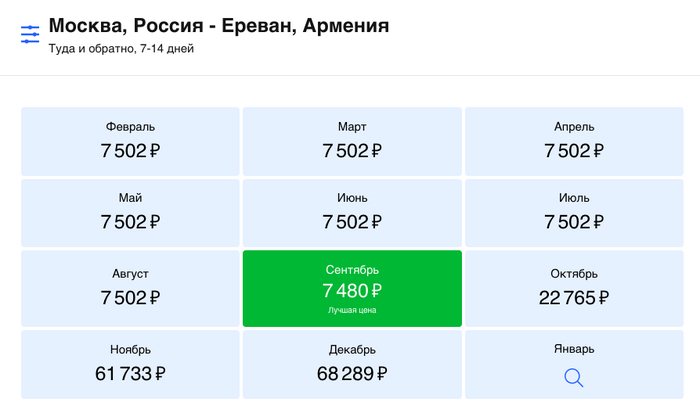This screenshot has height=420, width=700.
Task: Click the Москва, Россия - Ереван, Армения heading
Action: (x=219, y=25)
